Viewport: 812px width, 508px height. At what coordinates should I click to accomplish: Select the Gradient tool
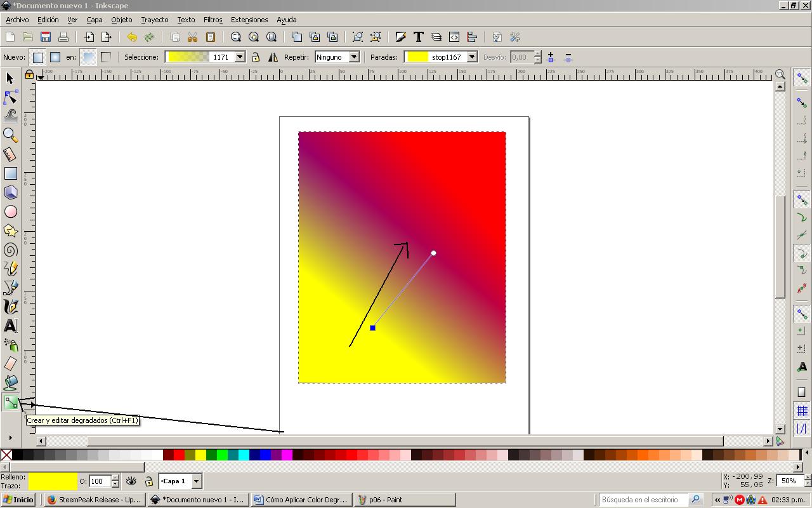tap(10, 402)
